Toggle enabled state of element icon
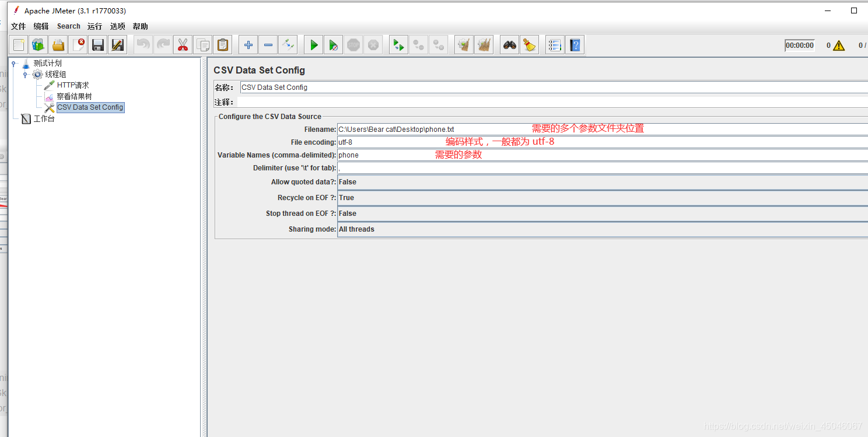Viewport: 868px width, 437px height. pos(288,45)
